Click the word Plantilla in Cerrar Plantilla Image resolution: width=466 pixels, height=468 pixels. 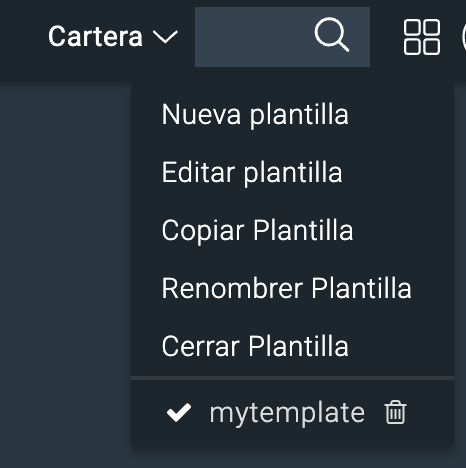coord(299,346)
